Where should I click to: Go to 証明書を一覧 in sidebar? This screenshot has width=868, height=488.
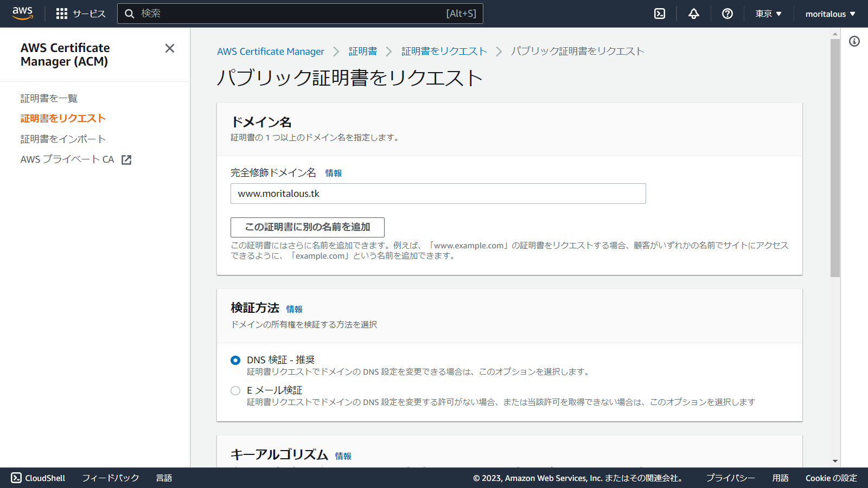(48, 98)
